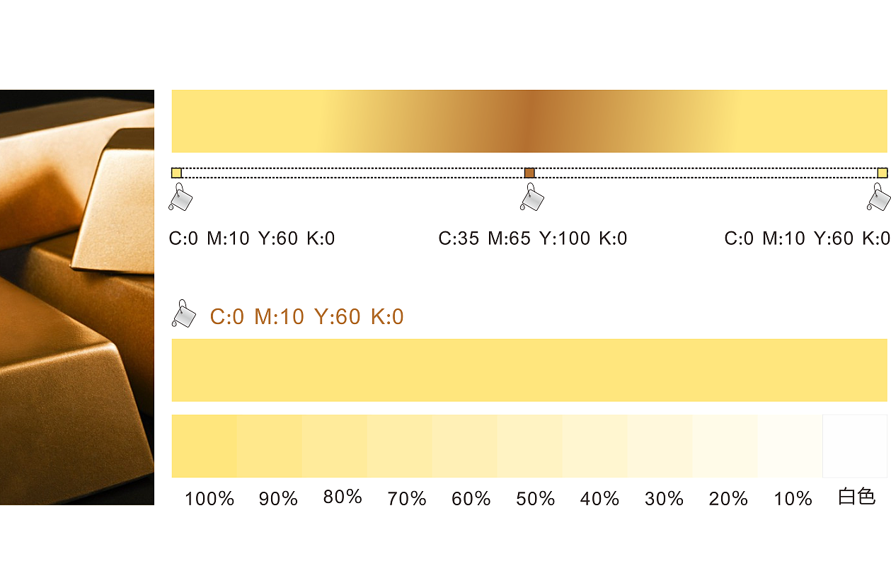This screenshot has width=891, height=588.
Task: Pick the 100% tint swatch
Action: coord(205,446)
